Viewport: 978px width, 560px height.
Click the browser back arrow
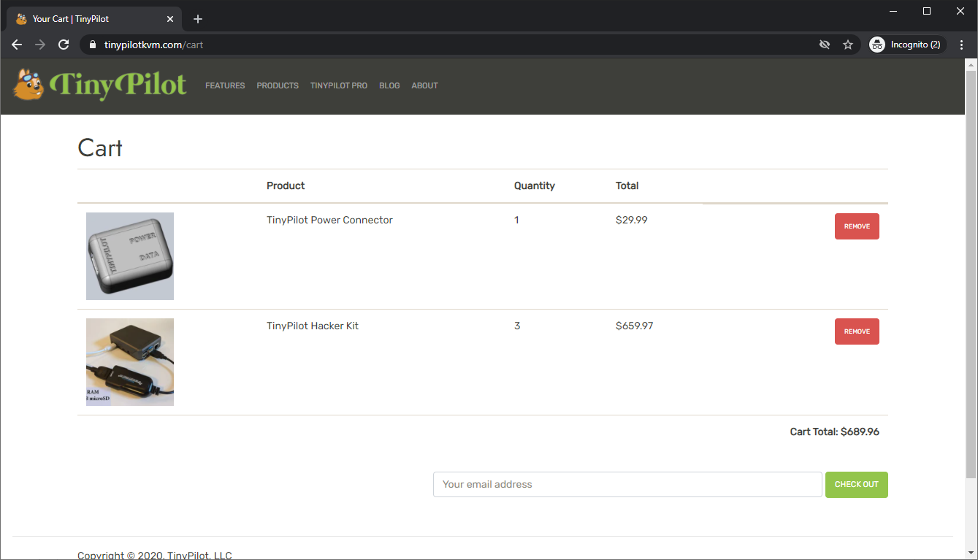tap(17, 45)
